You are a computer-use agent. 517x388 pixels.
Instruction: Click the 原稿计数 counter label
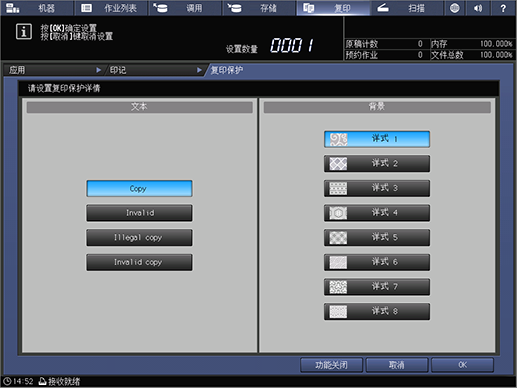(x=362, y=44)
